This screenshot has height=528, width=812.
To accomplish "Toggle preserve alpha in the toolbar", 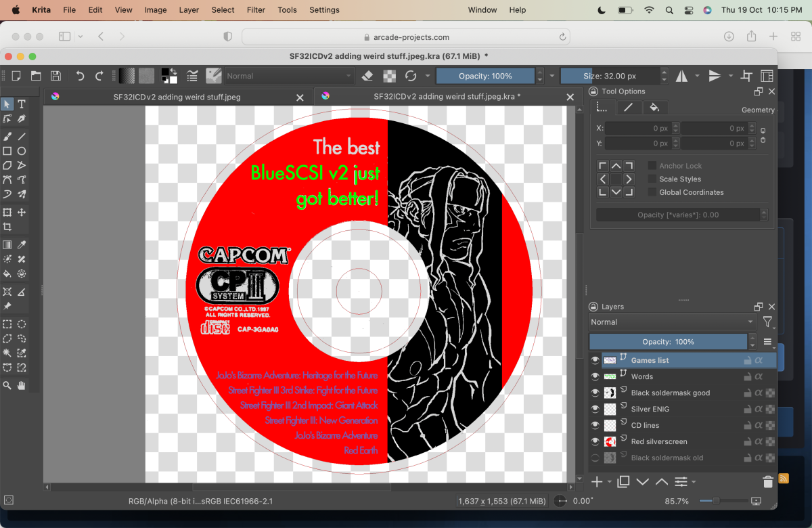I will [389, 76].
